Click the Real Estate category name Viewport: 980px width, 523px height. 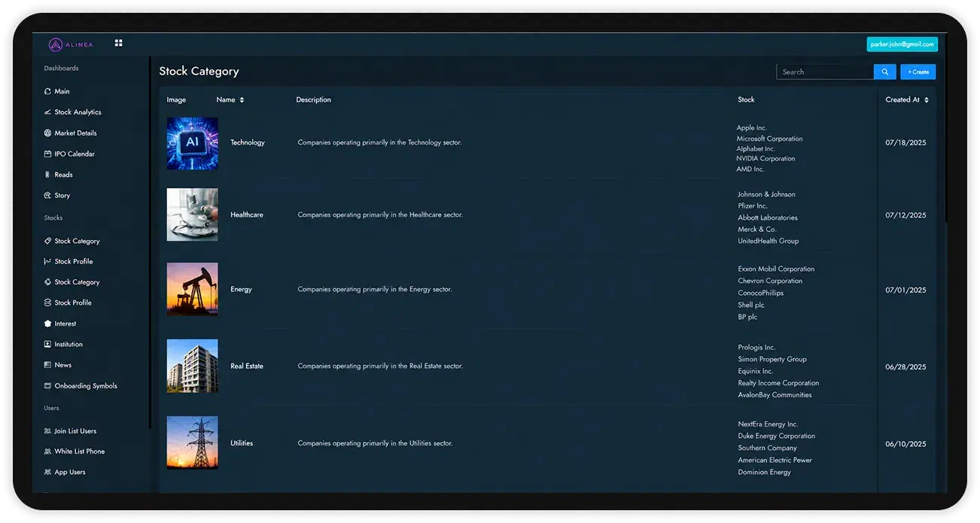tap(247, 366)
